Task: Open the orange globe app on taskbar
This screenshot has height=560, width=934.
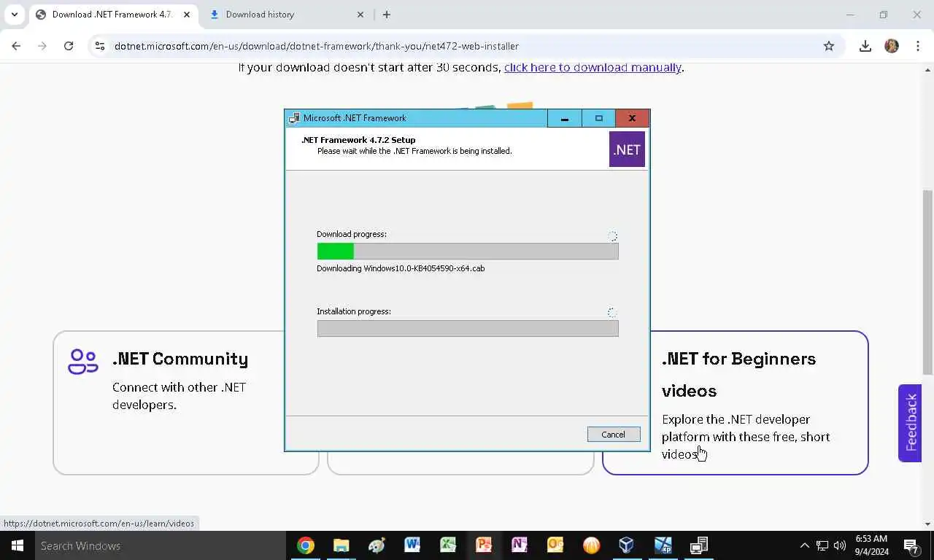Action: 591,545
